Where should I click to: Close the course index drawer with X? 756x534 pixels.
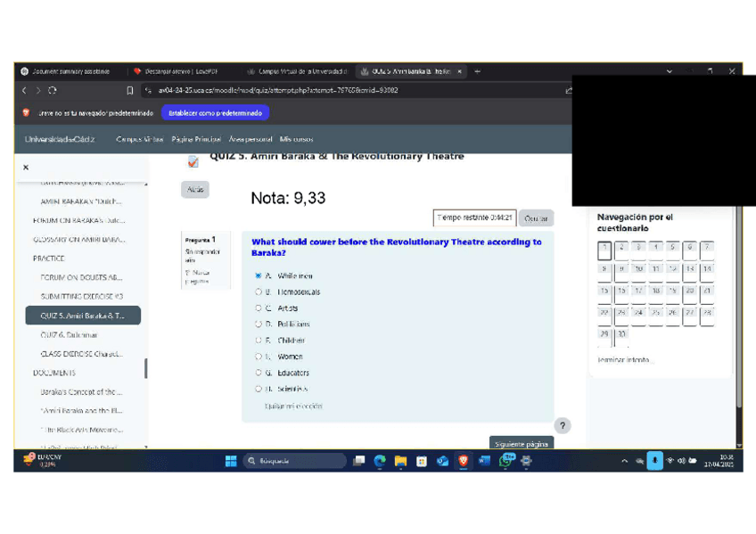(25, 167)
